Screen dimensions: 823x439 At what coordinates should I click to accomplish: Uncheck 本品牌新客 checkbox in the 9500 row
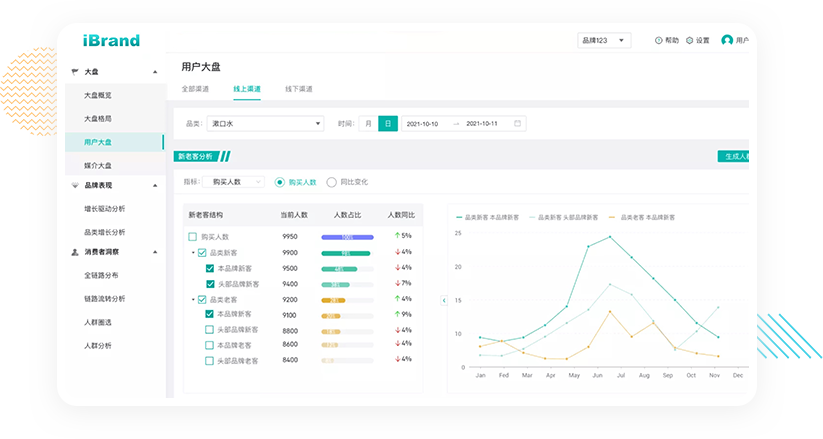(210, 268)
